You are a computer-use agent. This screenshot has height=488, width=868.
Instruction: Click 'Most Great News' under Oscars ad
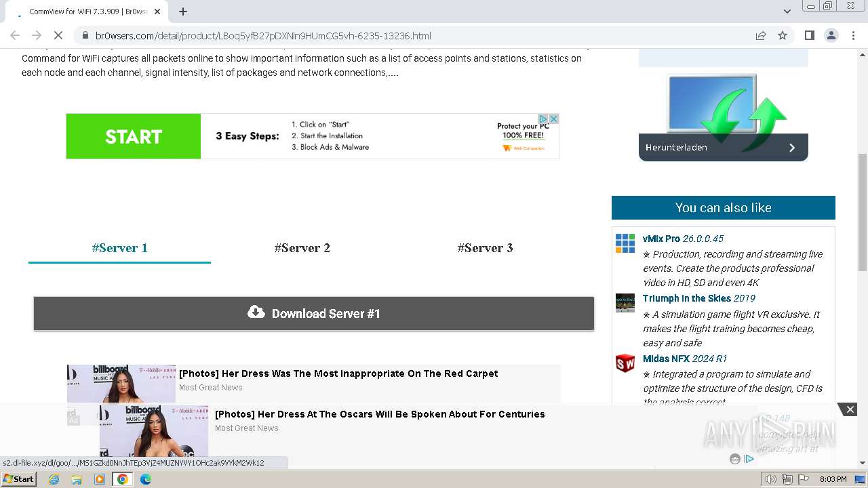(x=247, y=428)
